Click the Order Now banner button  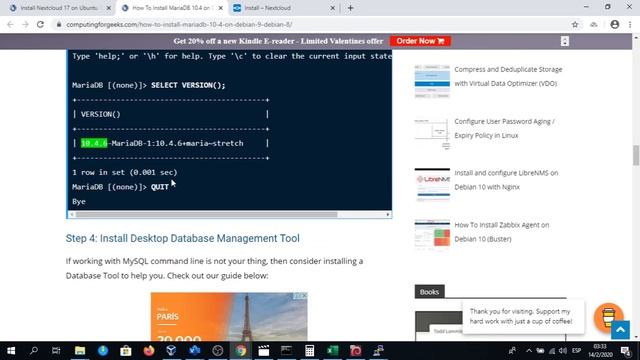click(x=420, y=41)
